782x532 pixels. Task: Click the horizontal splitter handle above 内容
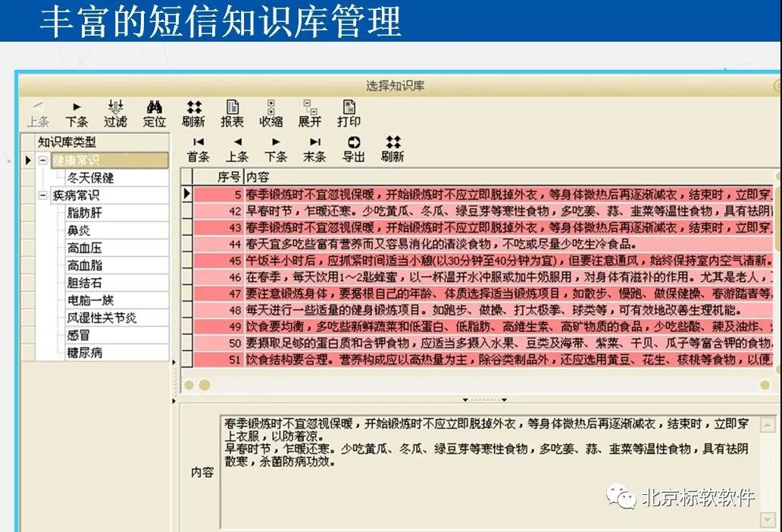coord(485,400)
